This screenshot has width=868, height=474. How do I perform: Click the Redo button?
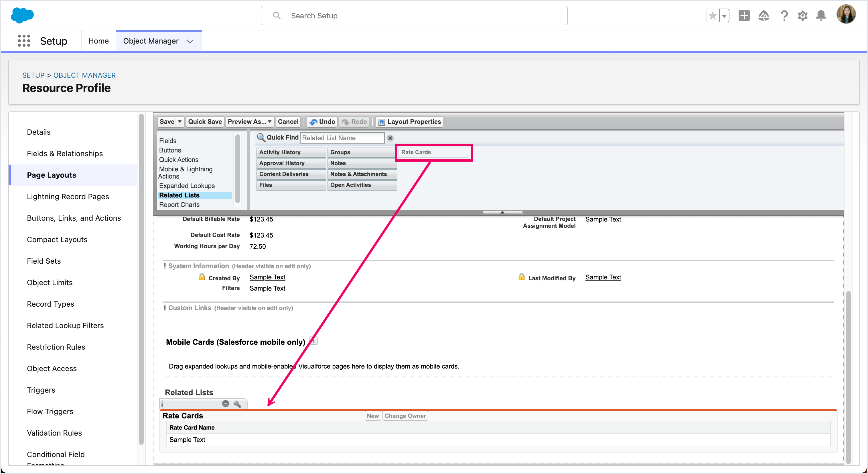(354, 122)
